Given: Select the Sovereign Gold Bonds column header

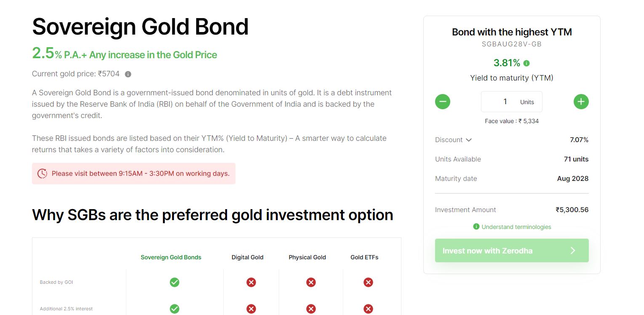Looking at the screenshot, I should coord(171,257).
